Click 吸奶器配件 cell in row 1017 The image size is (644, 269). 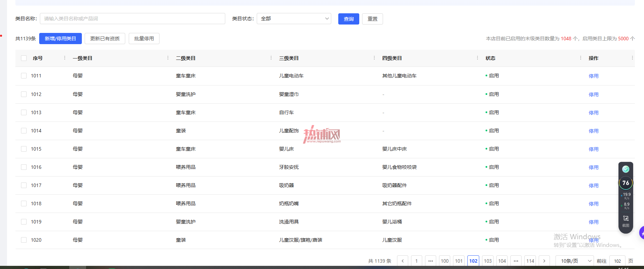(x=395, y=185)
